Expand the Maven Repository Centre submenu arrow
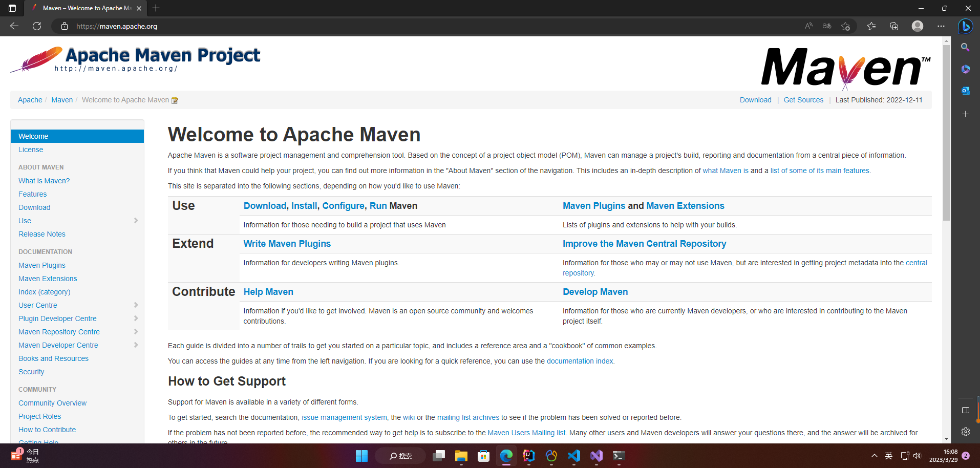Viewport: 980px width, 468px height. pyautogui.click(x=136, y=332)
